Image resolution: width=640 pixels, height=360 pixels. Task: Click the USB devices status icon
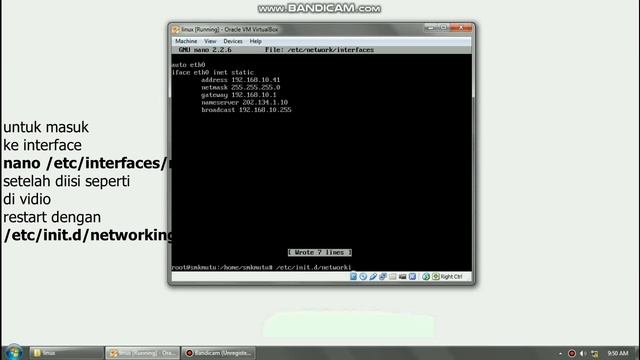(x=373, y=276)
